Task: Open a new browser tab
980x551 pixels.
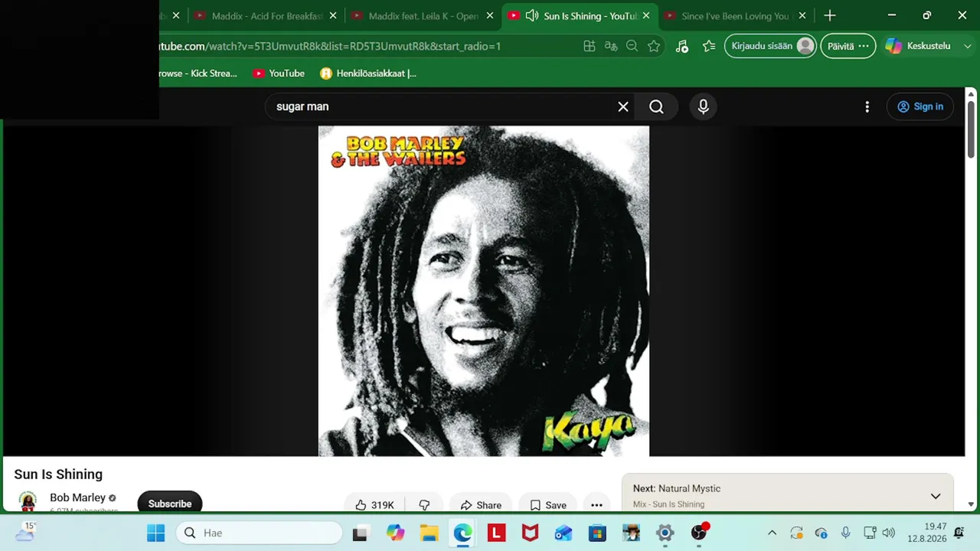Action: click(x=830, y=16)
